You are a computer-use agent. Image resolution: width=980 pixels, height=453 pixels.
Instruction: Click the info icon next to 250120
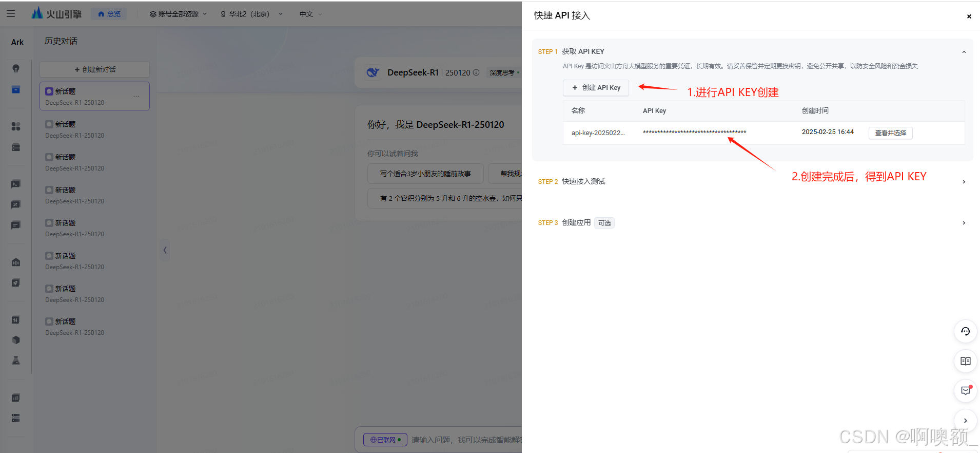click(476, 72)
